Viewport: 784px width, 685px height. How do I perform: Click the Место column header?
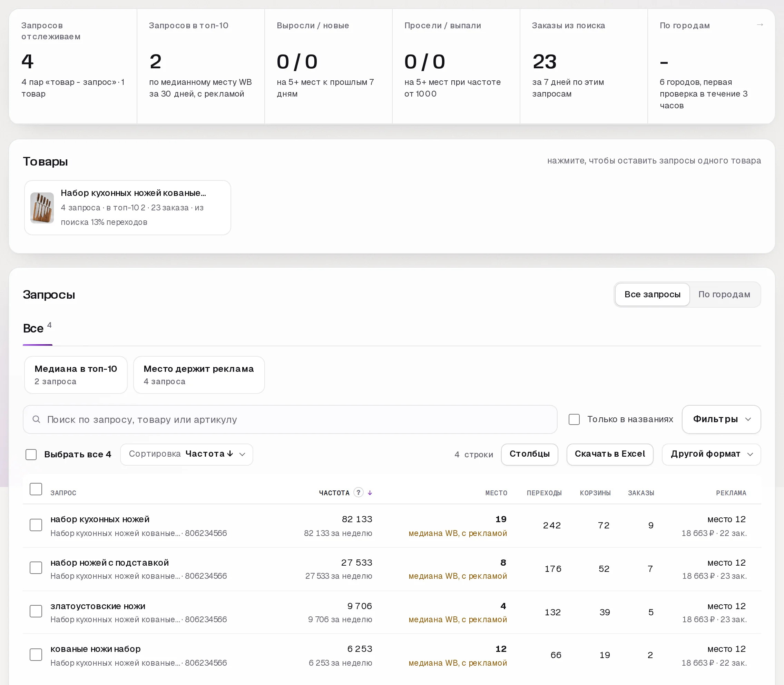tap(496, 493)
